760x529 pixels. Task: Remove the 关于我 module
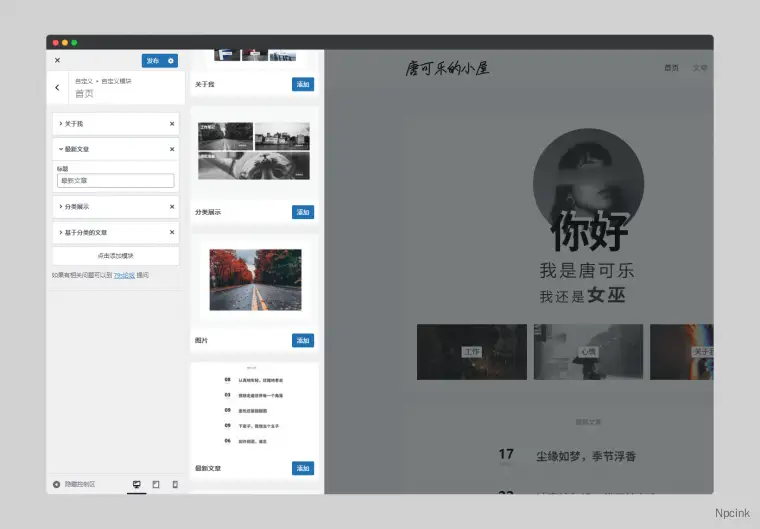(172, 124)
